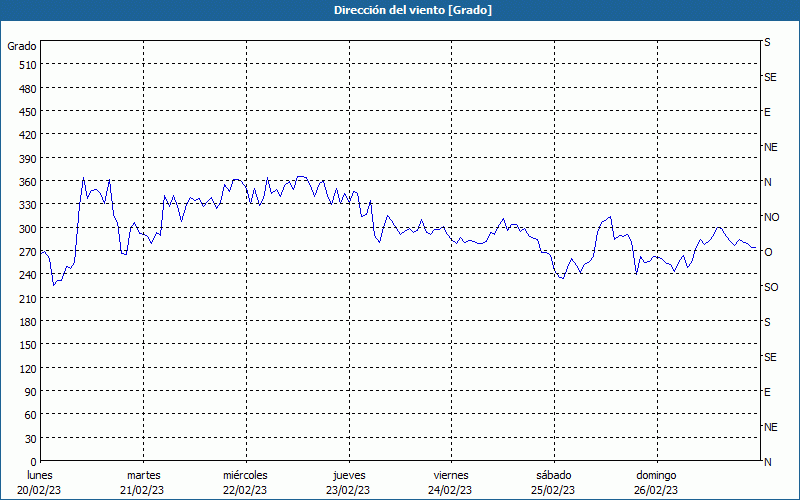Screen dimensions: 800x500
Task: Select the 510 value on the degree axis
Action: pos(29,65)
